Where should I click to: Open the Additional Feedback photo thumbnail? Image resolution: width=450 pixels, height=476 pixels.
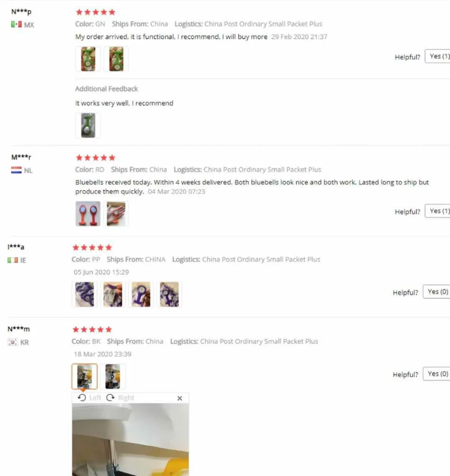[88, 125]
